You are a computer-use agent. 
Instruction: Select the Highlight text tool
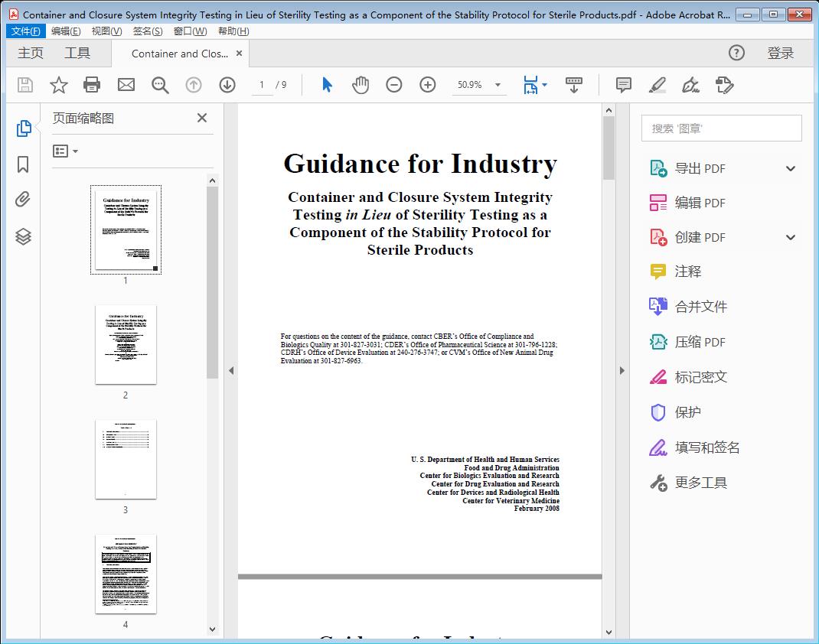tap(657, 85)
